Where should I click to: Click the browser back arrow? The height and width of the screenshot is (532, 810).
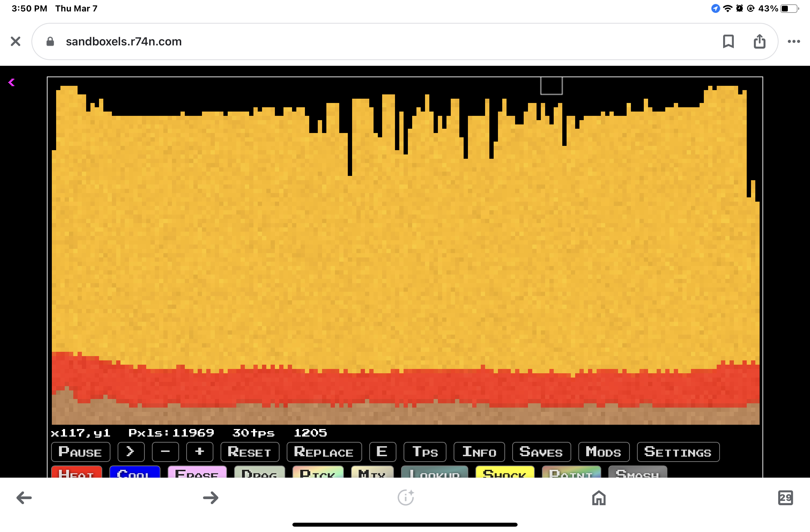(x=24, y=497)
